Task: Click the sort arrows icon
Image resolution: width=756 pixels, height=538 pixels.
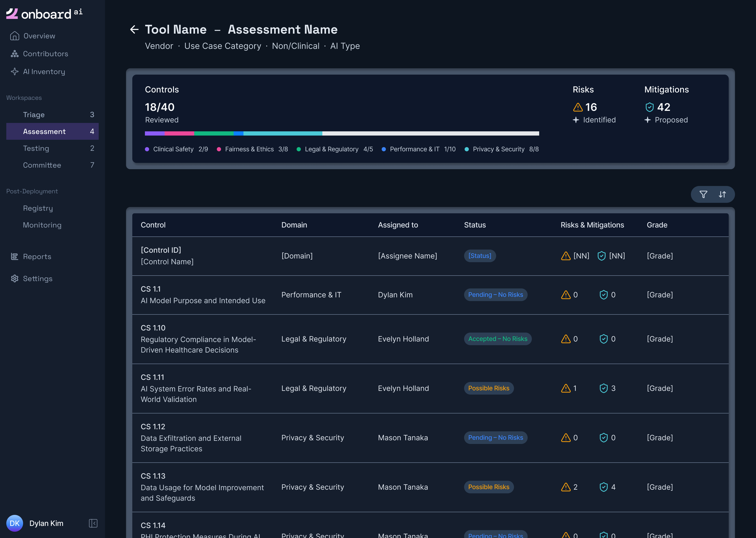Action: (x=722, y=194)
